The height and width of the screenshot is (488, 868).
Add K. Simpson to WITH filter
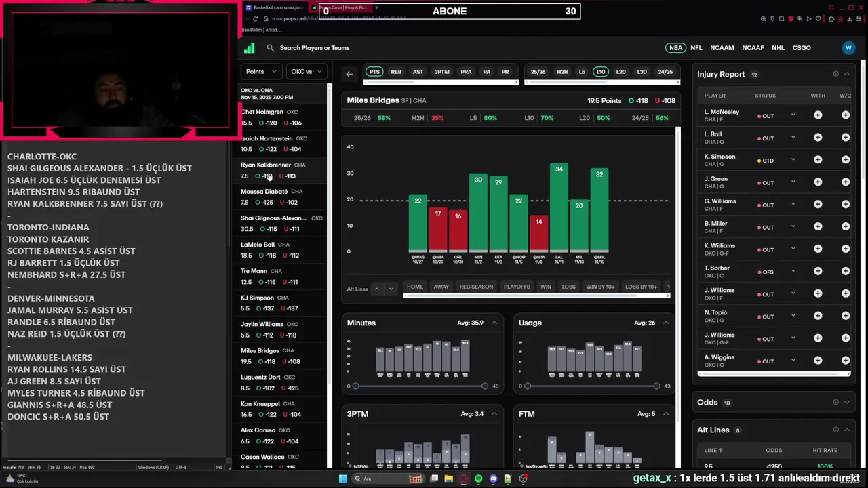coord(818,160)
